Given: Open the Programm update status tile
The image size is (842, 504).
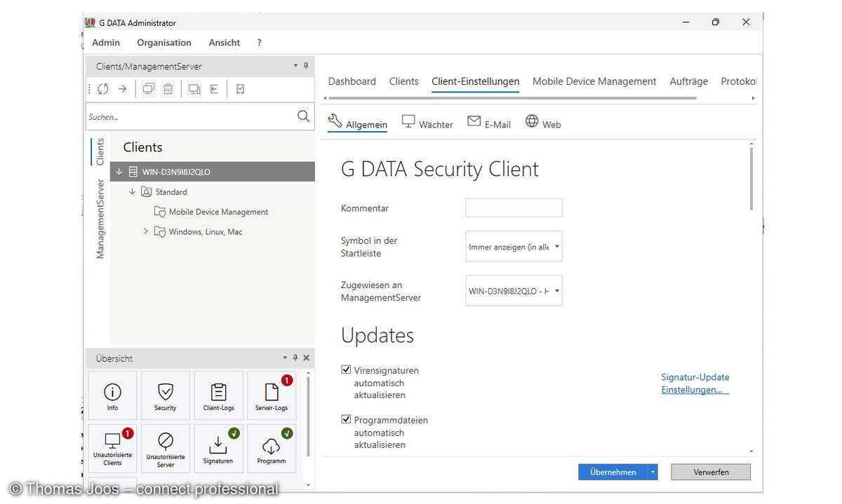Looking at the screenshot, I should (272, 447).
